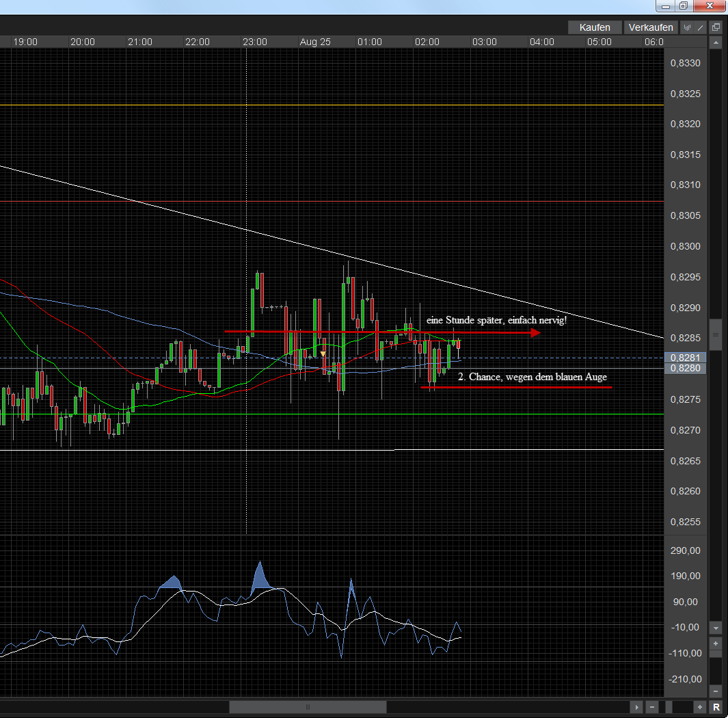
Task: Select the '2. Chance' text annotation
Action: click(x=532, y=377)
